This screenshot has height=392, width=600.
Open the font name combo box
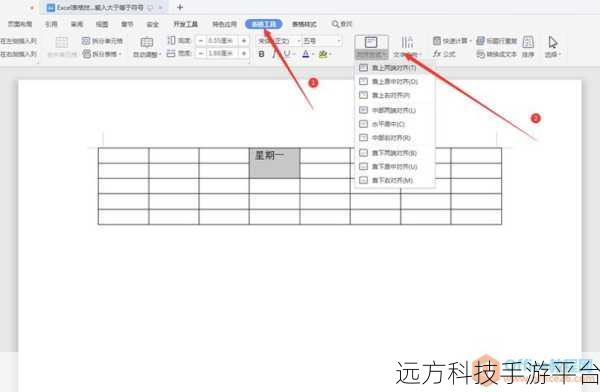coord(279,41)
